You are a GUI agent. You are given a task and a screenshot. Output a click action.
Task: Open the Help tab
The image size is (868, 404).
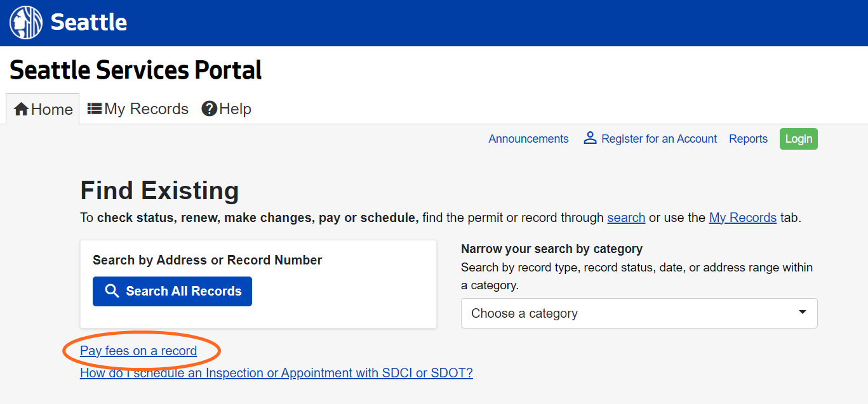[227, 109]
